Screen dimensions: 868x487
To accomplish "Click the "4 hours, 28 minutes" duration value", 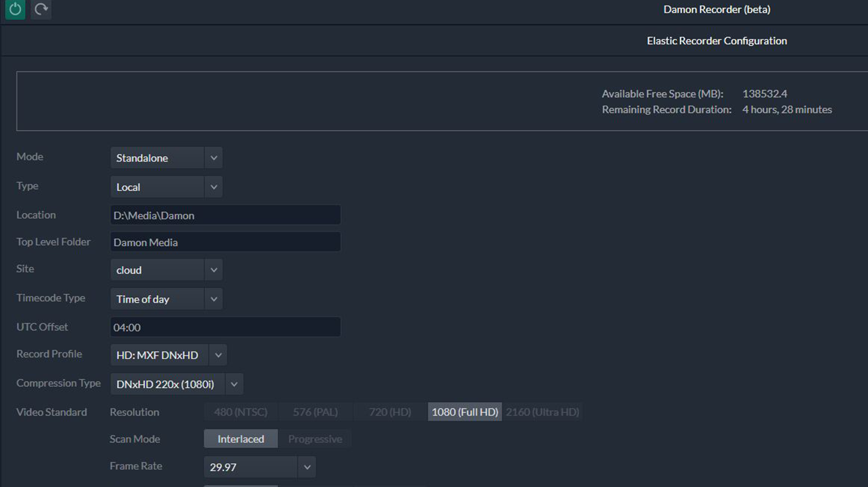I will click(x=787, y=110).
